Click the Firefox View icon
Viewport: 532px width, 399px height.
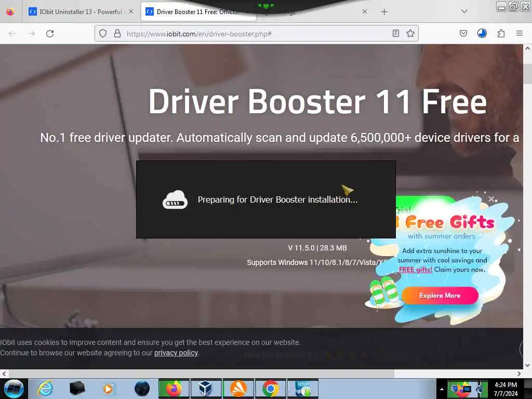(x=10, y=12)
